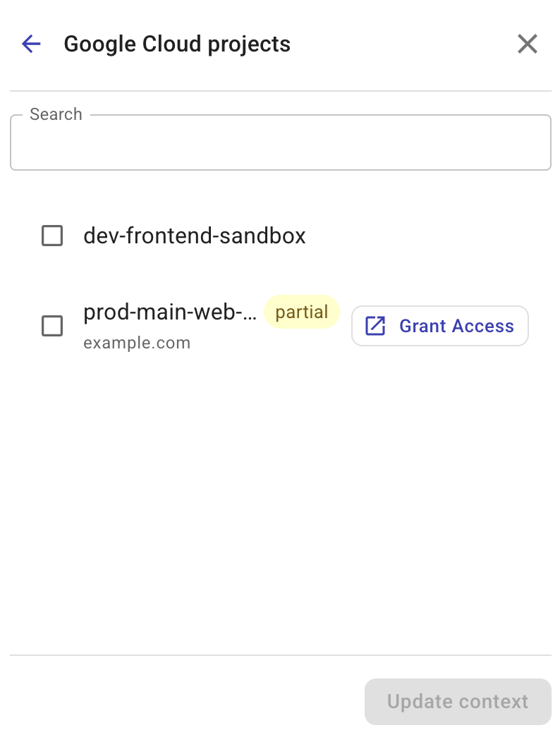Toggle the prod-main-web checkbox on

(51, 326)
